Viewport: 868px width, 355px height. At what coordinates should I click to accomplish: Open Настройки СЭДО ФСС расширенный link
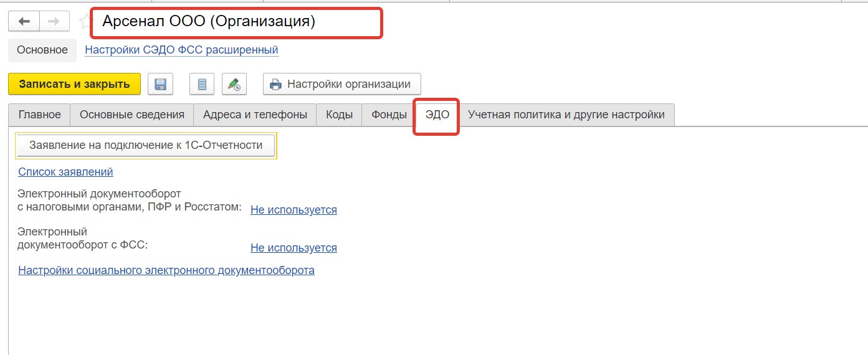click(181, 50)
